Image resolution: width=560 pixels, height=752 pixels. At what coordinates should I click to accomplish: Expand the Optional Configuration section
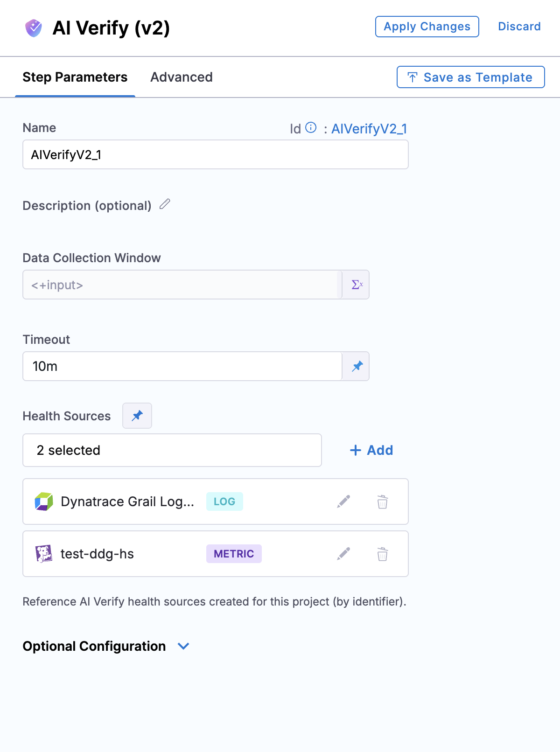click(183, 646)
